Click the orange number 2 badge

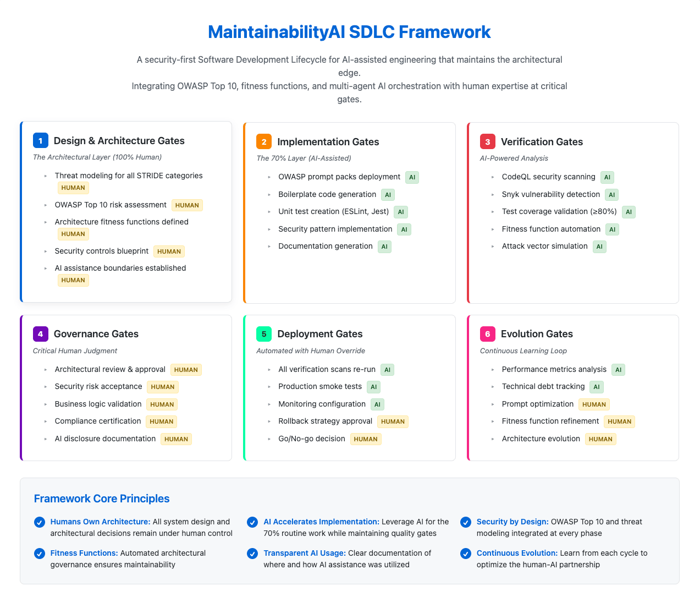point(264,141)
